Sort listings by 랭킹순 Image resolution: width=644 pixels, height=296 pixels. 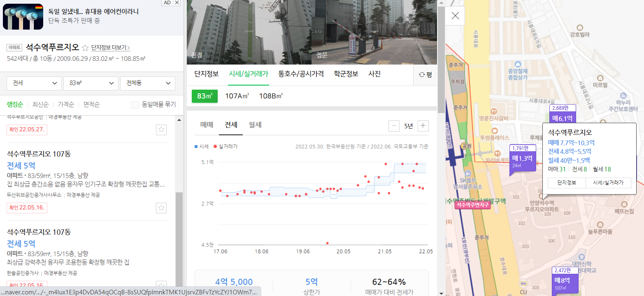[x=15, y=104]
